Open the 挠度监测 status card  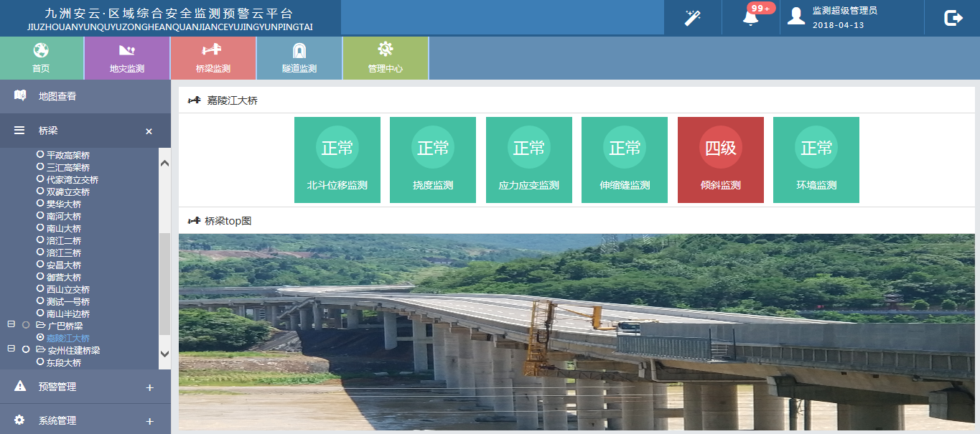[x=433, y=160]
